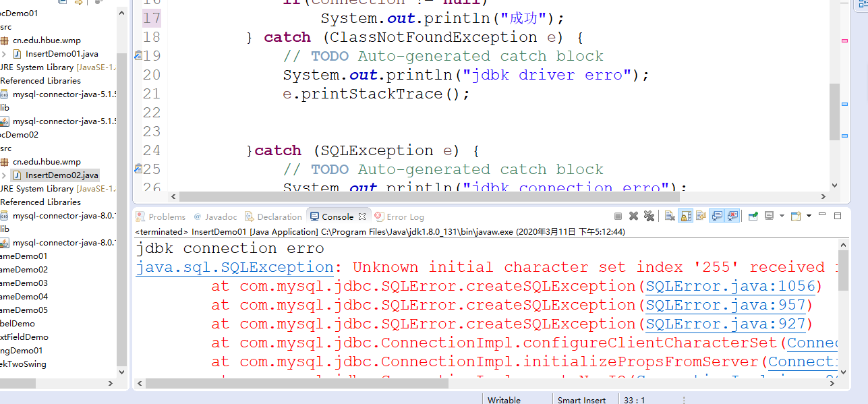Place cursor on the e.printStackTrace(); line 21
Screen dimensions: 868x404
click(x=376, y=94)
